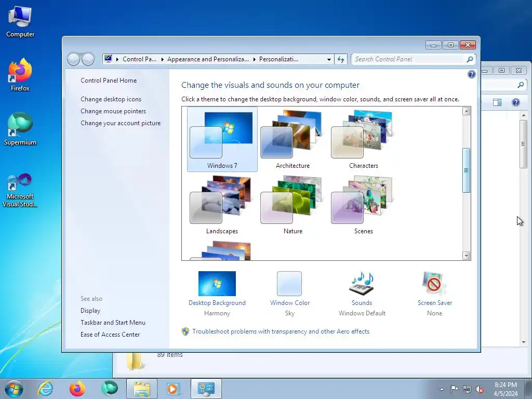The height and width of the screenshot is (399, 532).
Task: Click the Search Control Panel field
Action: (x=409, y=59)
